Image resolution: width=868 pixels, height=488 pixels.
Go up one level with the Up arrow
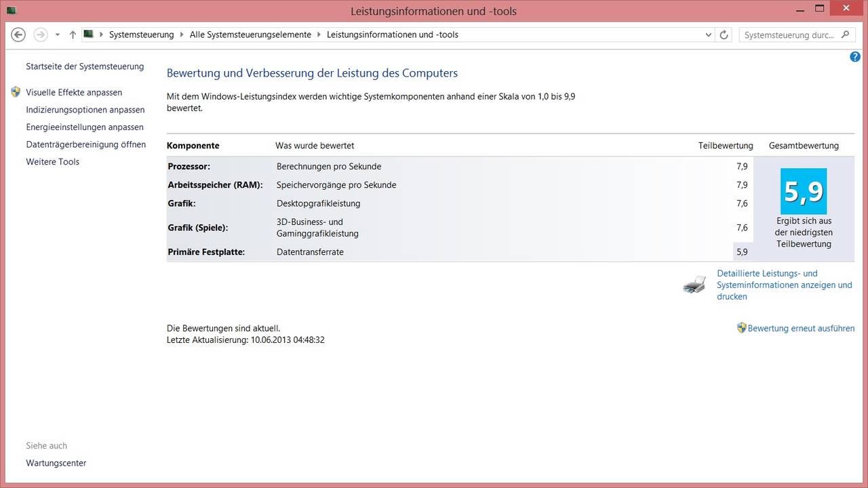pos(73,35)
